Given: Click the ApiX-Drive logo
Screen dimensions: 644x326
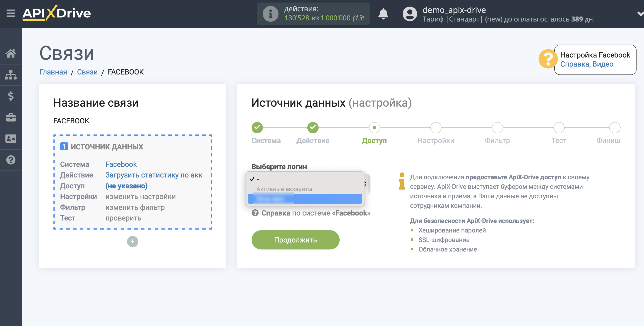Looking at the screenshot, I should click(57, 13).
